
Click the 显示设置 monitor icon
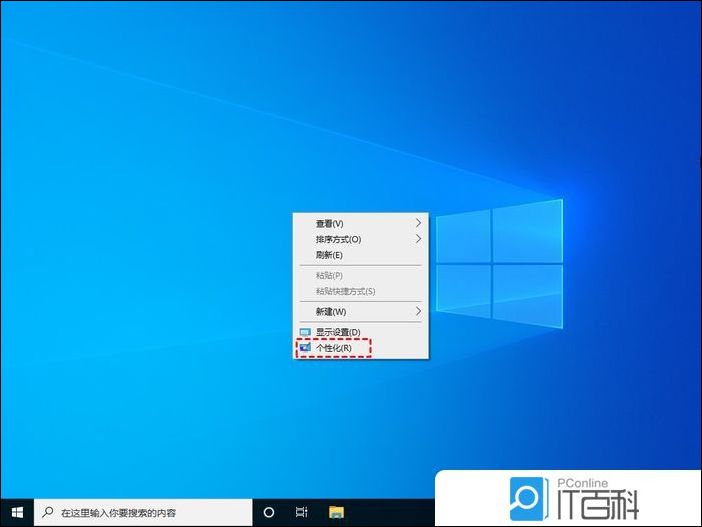point(305,332)
